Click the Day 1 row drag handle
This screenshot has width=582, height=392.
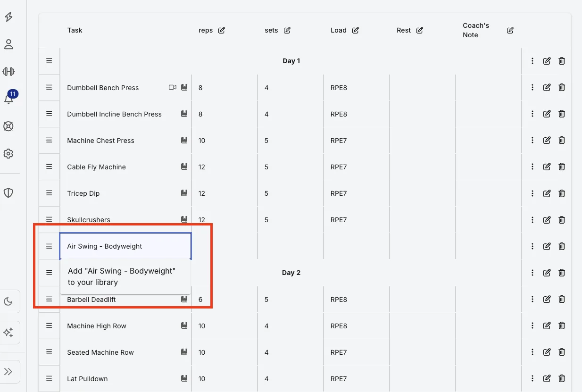click(x=49, y=61)
